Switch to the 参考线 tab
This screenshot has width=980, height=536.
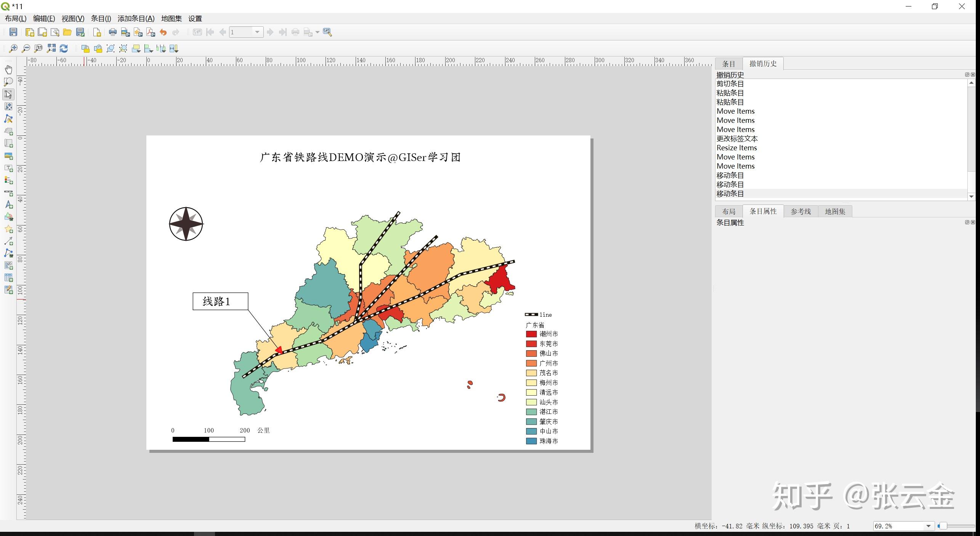800,211
